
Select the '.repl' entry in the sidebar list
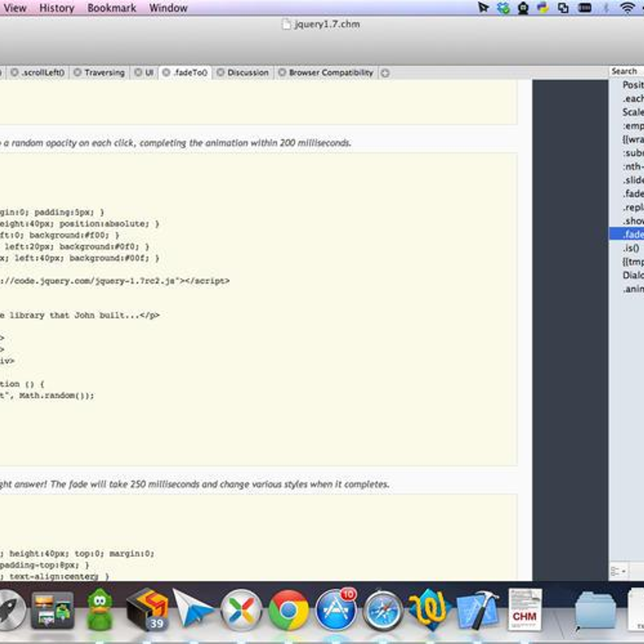(627, 208)
